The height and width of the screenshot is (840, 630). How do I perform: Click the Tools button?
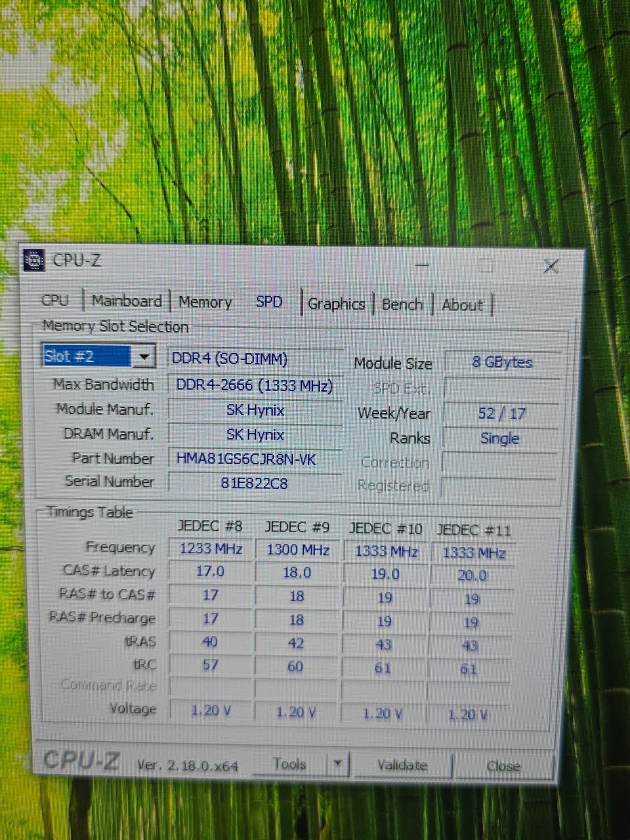click(x=289, y=764)
